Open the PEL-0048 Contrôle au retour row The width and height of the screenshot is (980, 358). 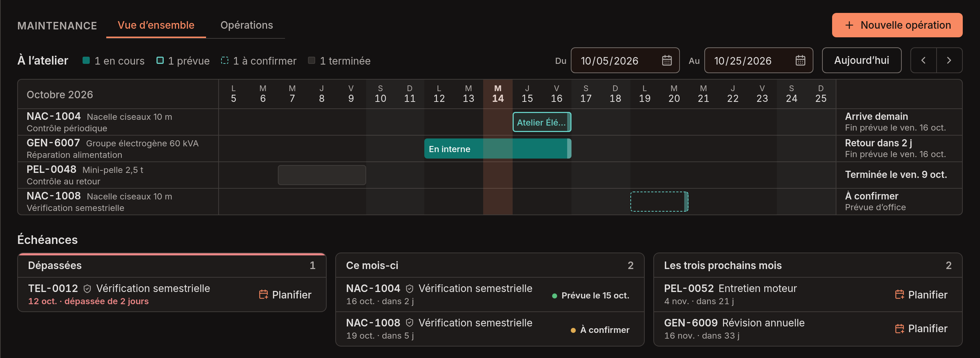click(490, 175)
